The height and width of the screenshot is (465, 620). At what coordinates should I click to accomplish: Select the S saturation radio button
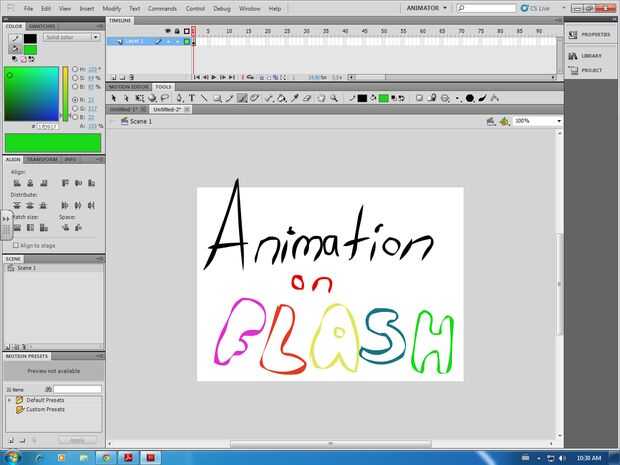[x=75, y=78]
